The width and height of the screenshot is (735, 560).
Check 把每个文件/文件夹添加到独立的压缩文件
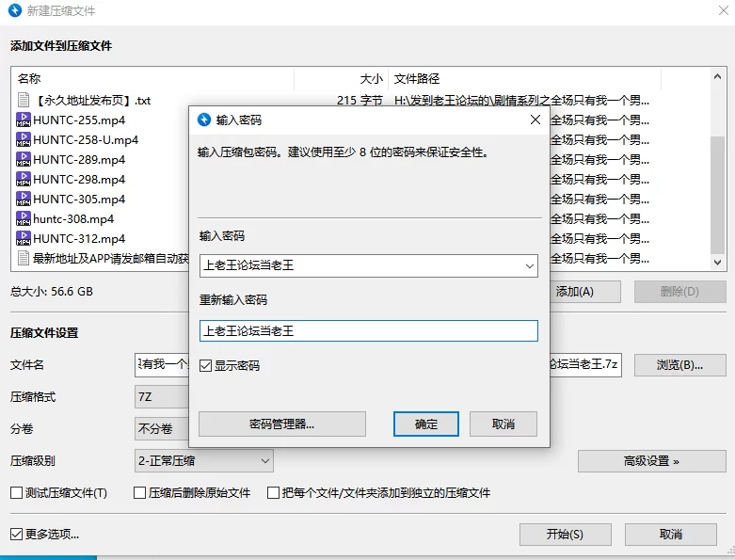pos(273,492)
